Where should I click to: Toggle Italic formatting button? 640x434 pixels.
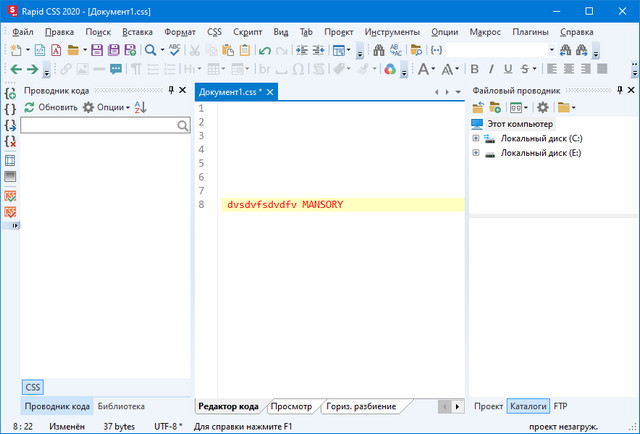[491, 69]
